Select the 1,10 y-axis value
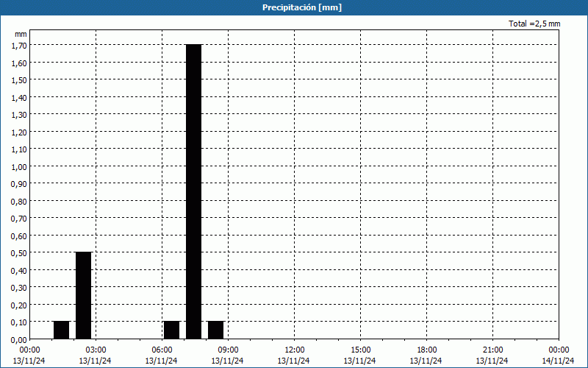Screen dimensions: 588x368 pos(19,149)
